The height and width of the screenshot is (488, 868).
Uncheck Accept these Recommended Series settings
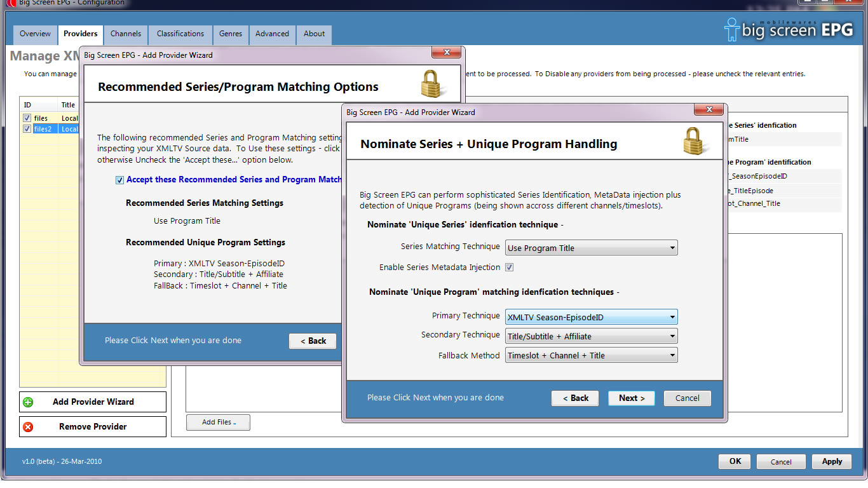click(119, 180)
